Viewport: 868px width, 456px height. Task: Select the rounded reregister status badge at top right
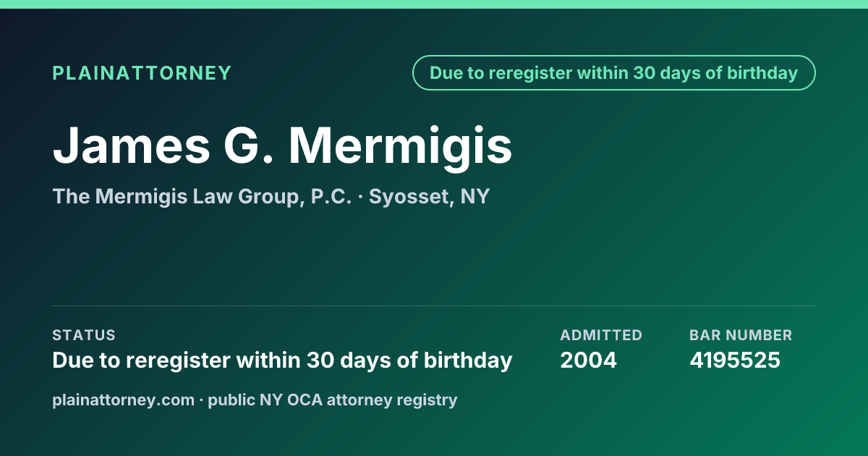pyautogui.click(x=614, y=73)
